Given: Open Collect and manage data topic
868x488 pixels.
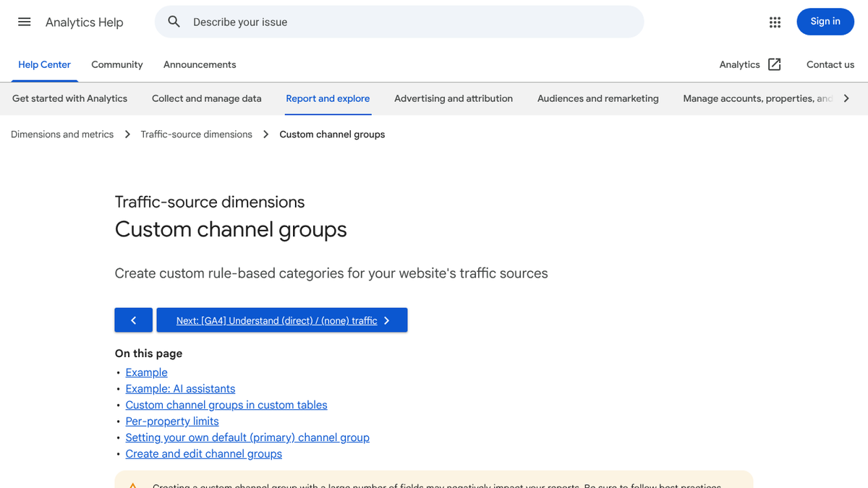Looking at the screenshot, I should [x=207, y=98].
